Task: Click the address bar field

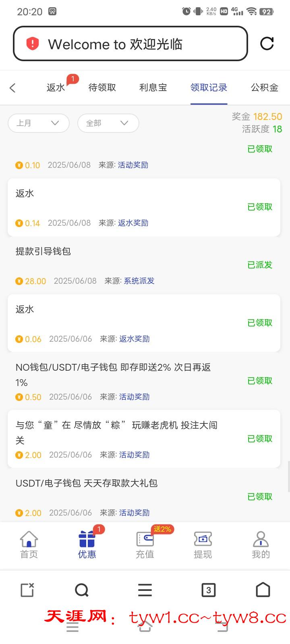Action: point(137,44)
